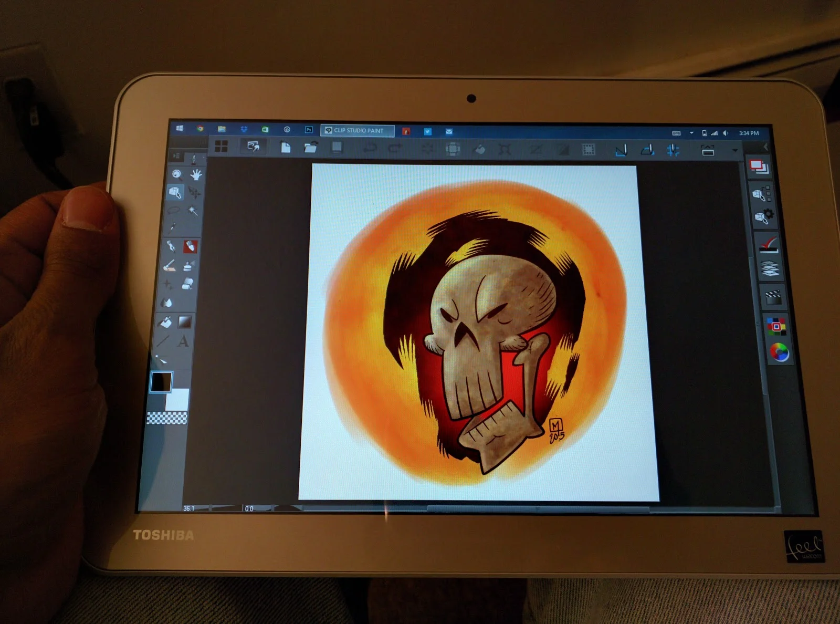Click the Invert selected area icon

(x=563, y=150)
